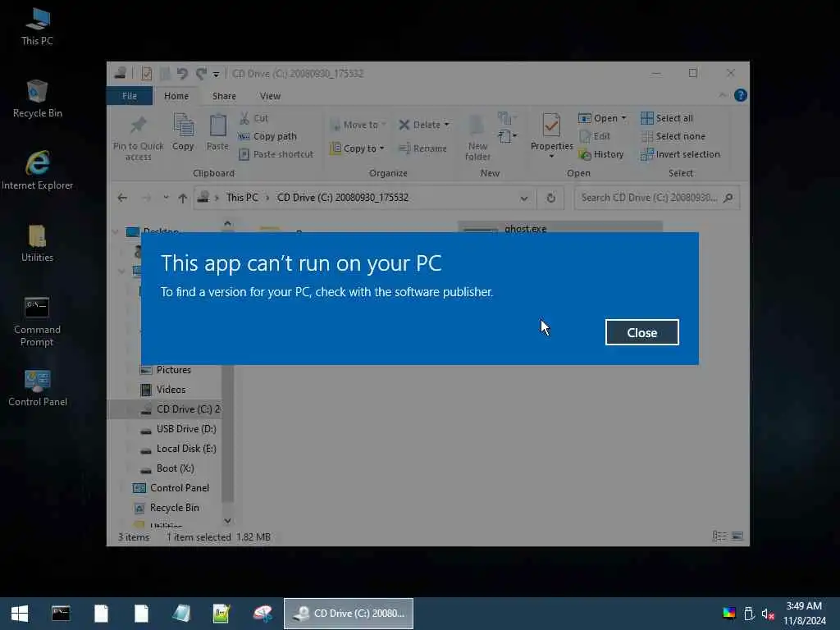Open the Windows Start menu
The height and width of the screenshot is (630, 840).
coord(20,614)
